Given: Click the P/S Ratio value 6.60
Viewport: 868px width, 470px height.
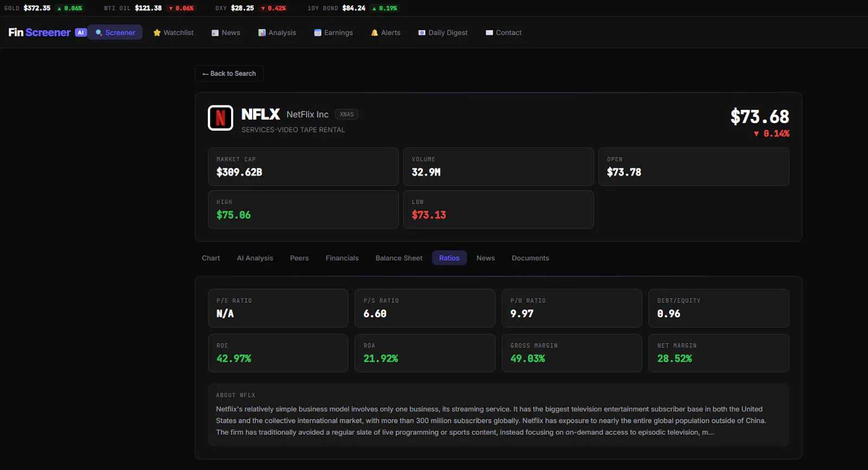Looking at the screenshot, I should pyautogui.click(x=375, y=314).
